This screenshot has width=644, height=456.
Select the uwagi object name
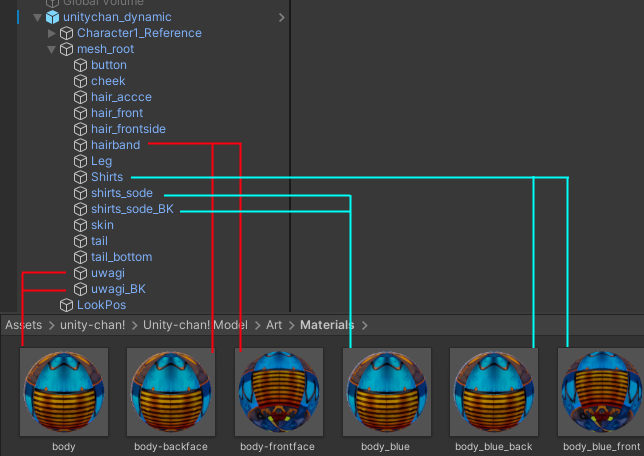[108, 274]
